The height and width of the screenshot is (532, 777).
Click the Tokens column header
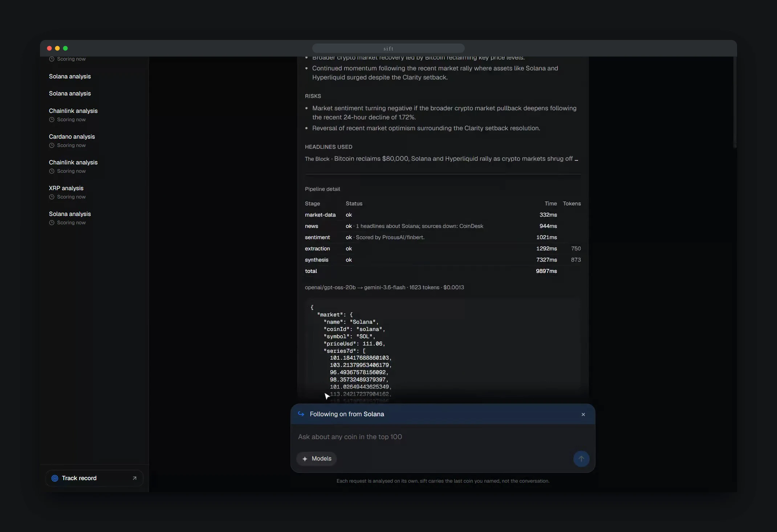tap(572, 204)
